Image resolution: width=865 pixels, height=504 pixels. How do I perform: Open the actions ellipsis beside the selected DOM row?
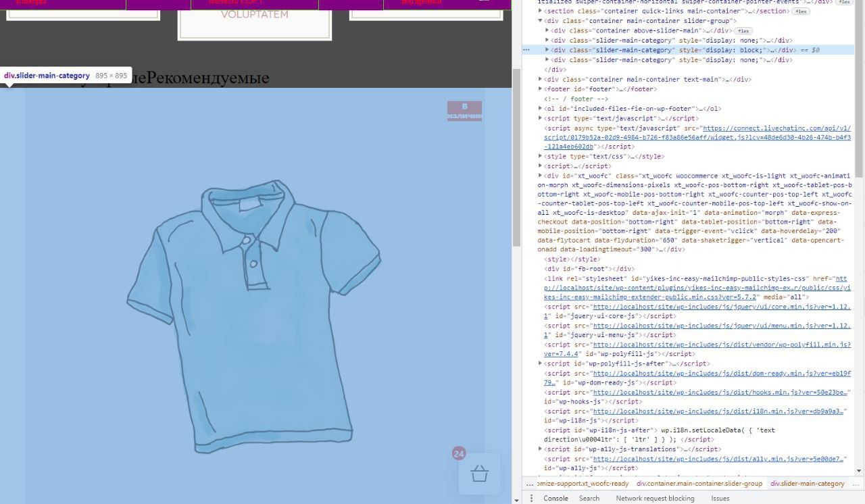(527, 50)
